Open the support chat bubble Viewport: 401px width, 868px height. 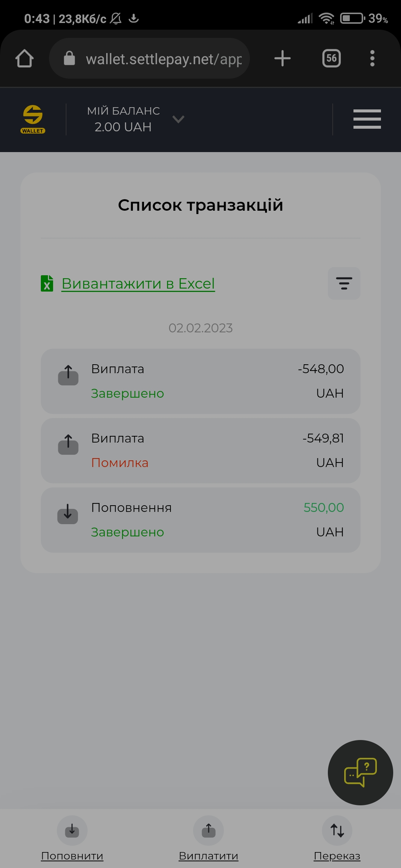click(x=360, y=773)
